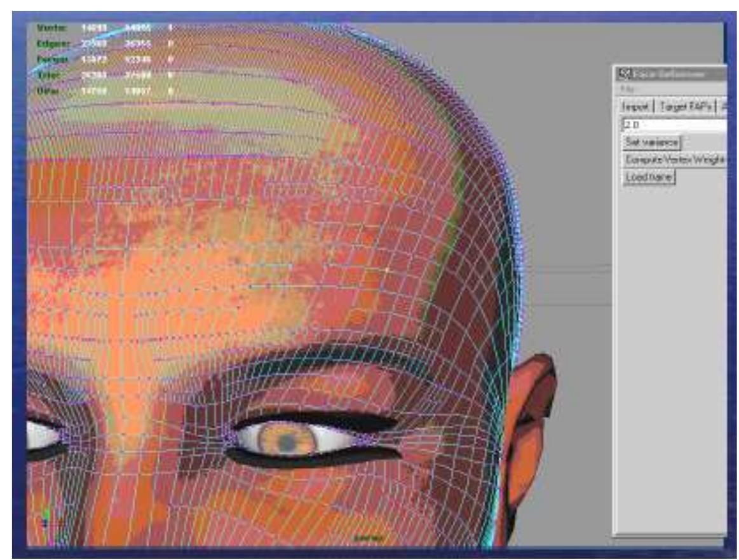Click the Compute Vertex Weights button
The image size is (739, 560).
(675, 160)
